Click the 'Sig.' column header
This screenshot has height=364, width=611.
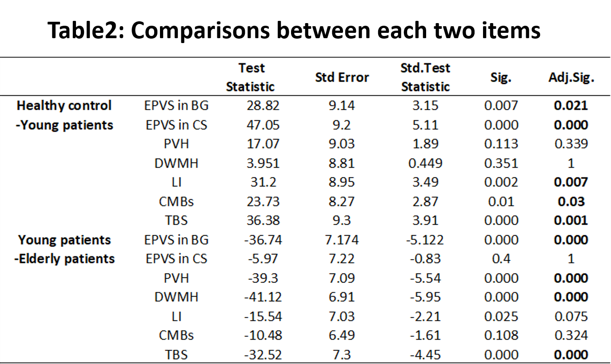(501, 78)
